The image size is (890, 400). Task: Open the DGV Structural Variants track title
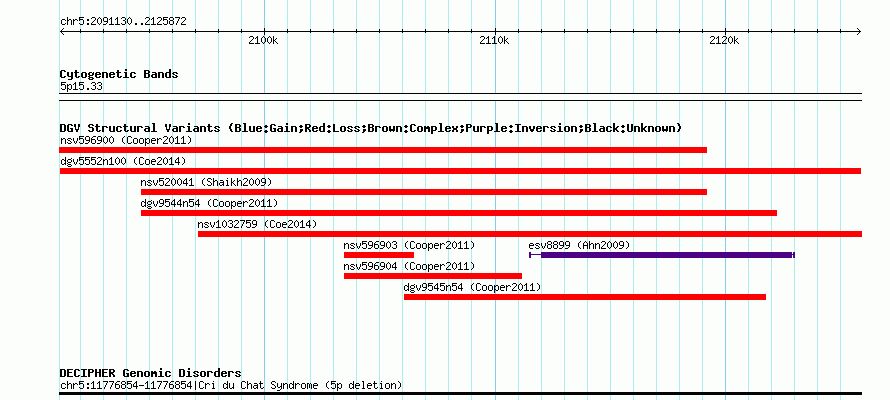click(x=371, y=128)
